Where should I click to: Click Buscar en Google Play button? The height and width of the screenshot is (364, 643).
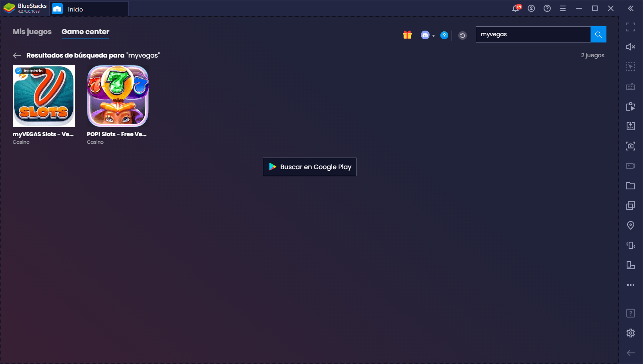coord(310,167)
